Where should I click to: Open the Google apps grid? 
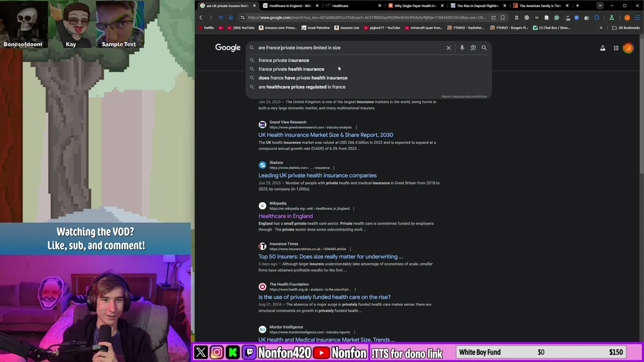click(616, 48)
